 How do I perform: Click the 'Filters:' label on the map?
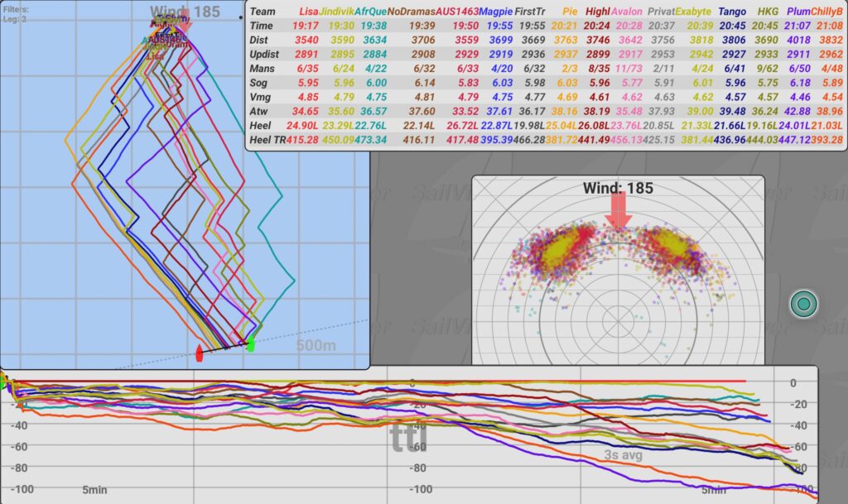(16, 9)
